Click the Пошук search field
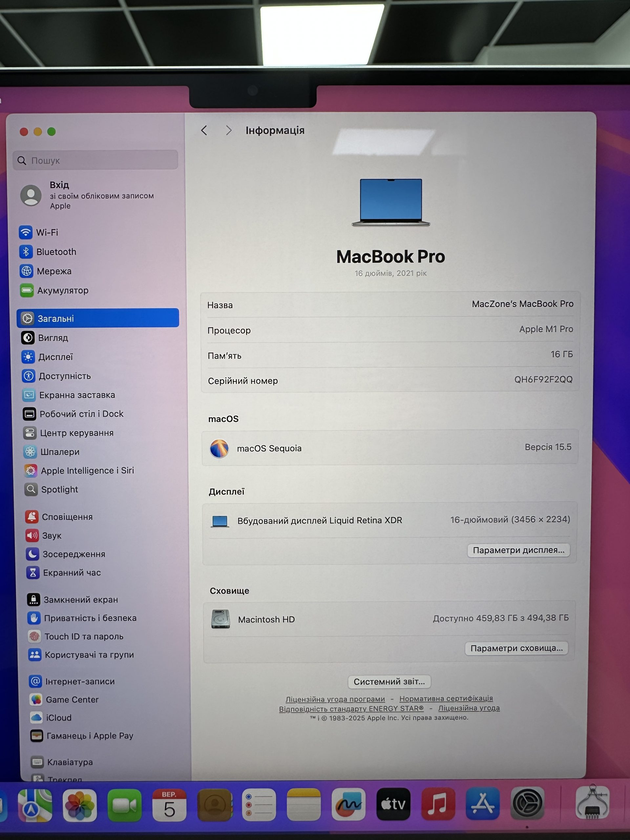 pos(95,160)
